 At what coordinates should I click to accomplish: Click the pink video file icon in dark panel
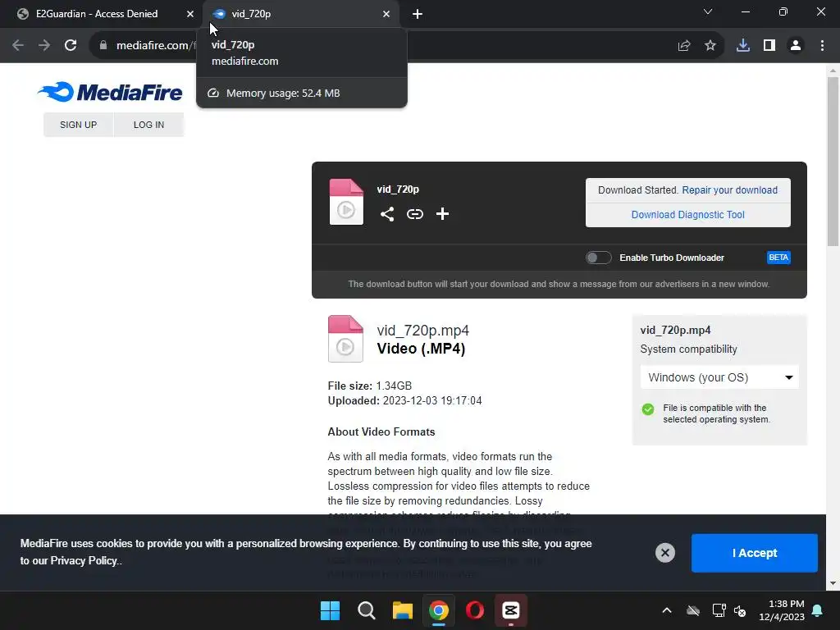[346, 202]
